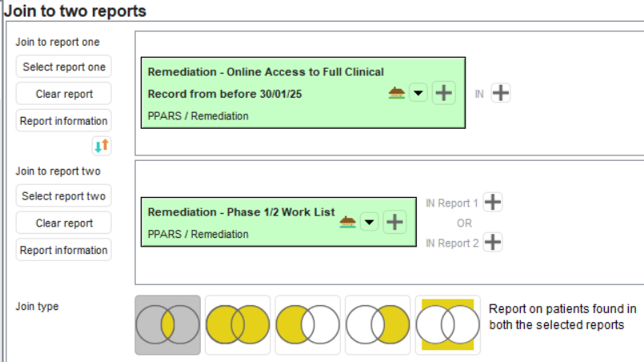644x362 pixels.
Task: Click the Select report two button
Action: click(64, 196)
